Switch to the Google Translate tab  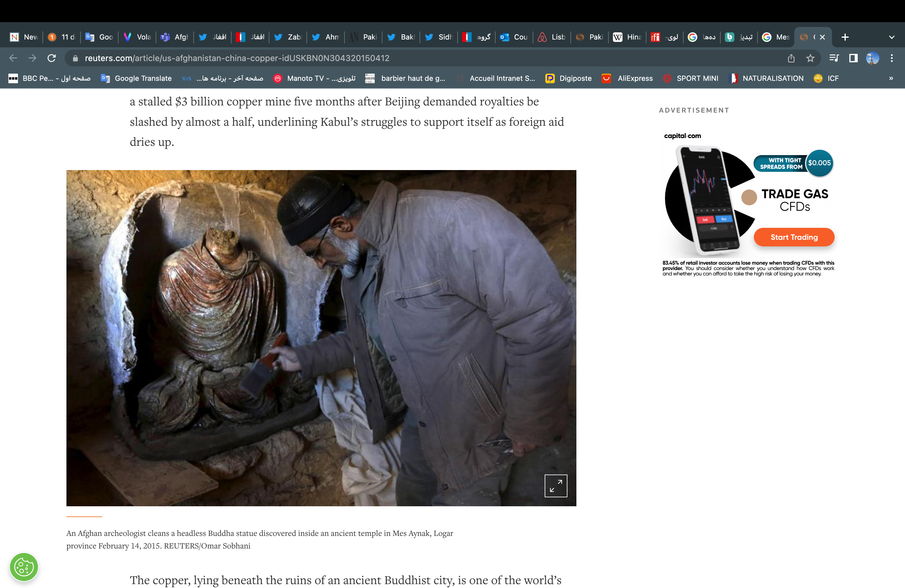click(99, 37)
